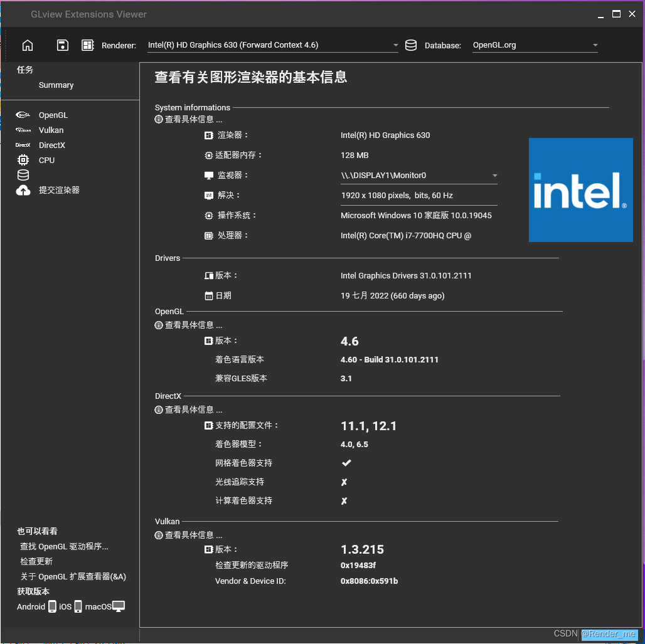The height and width of the screenshot is (644, 645).
Task: Click the macOS desktop monitor icon
Action: [x=119, y=606]
